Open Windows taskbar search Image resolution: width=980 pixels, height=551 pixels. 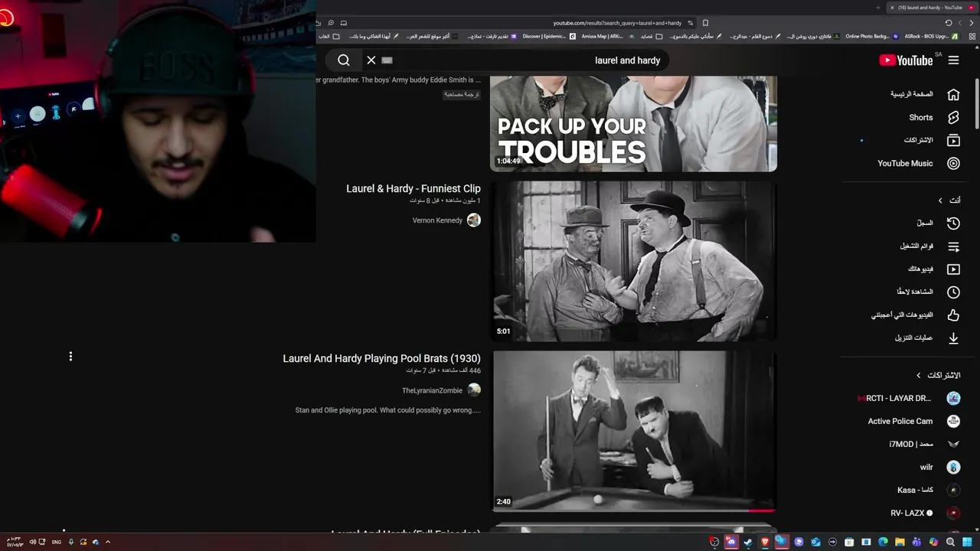tap(950, 542)
